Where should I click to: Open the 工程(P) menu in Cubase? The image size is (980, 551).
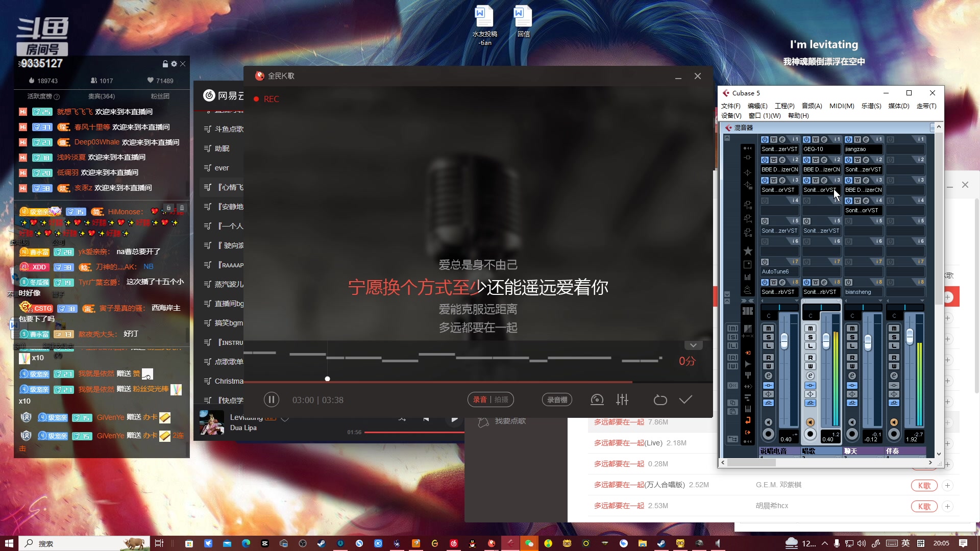pyautogui.click(x=785, y=106)
